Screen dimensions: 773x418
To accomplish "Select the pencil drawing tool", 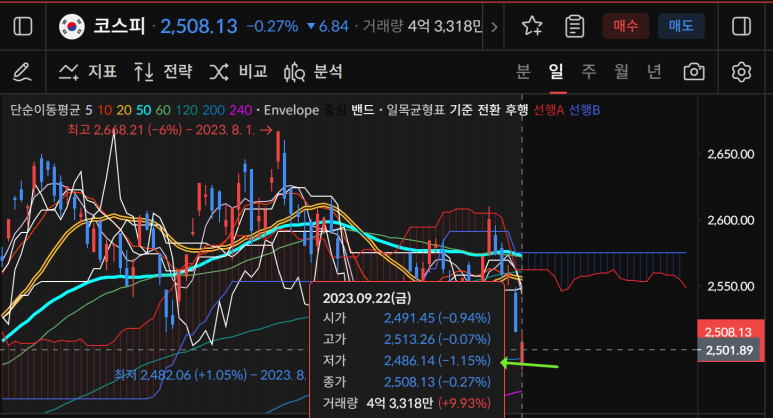I will pos(22,72).
